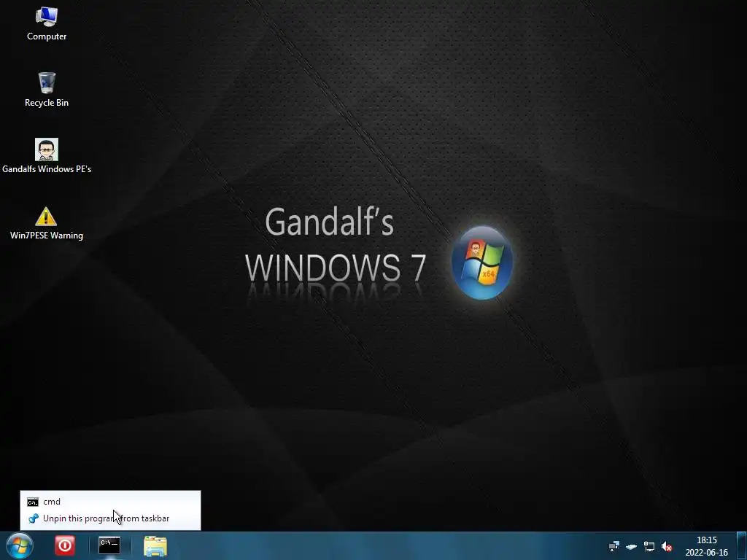This screenshot has width=747, height=560.
Task: Select Unpin this program from taskbar
Action: (x=111, y=518)
